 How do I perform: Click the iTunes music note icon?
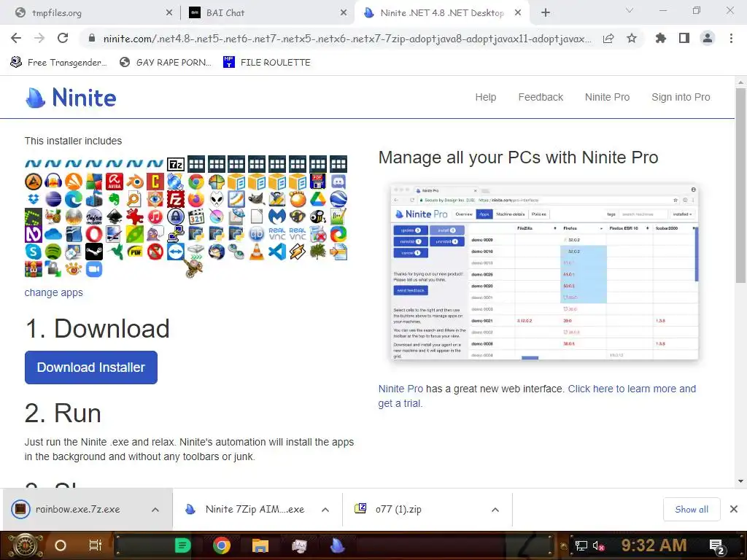pos(155,217)
